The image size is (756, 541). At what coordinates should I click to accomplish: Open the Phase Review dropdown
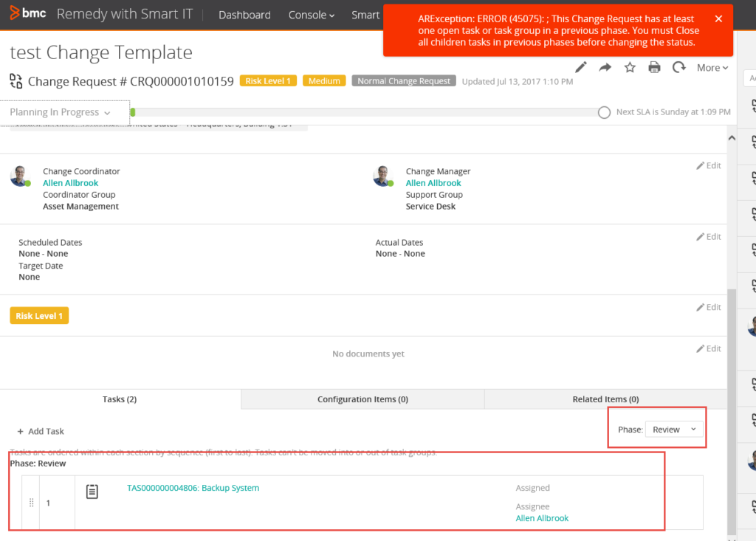pos(674,430)
